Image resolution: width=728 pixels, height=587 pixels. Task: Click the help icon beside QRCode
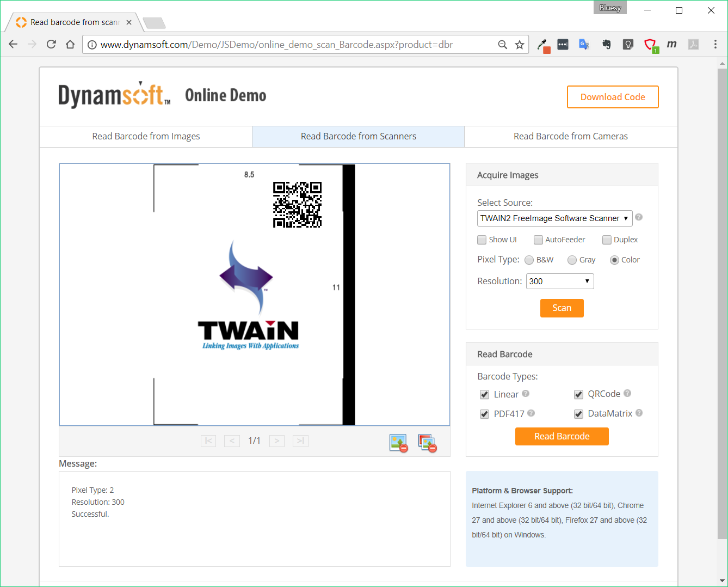pos(627,393)
